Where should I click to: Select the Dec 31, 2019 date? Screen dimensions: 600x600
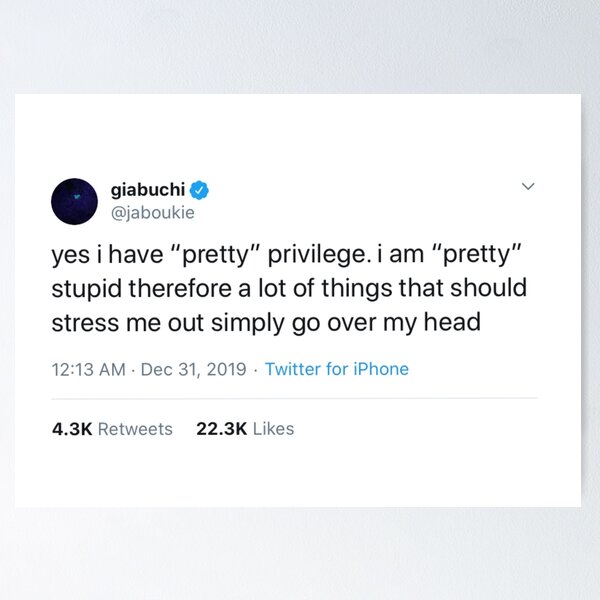click(x=193, y=369)
